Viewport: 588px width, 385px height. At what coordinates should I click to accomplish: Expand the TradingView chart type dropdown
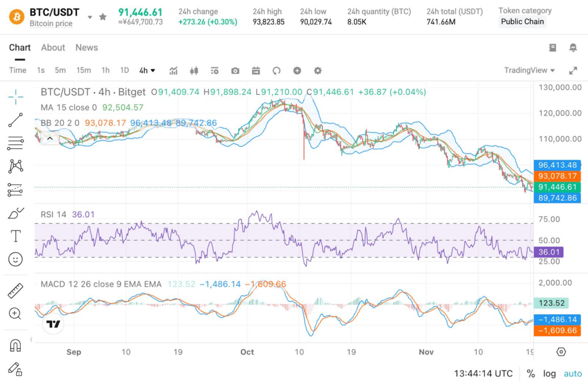[529, 70]
